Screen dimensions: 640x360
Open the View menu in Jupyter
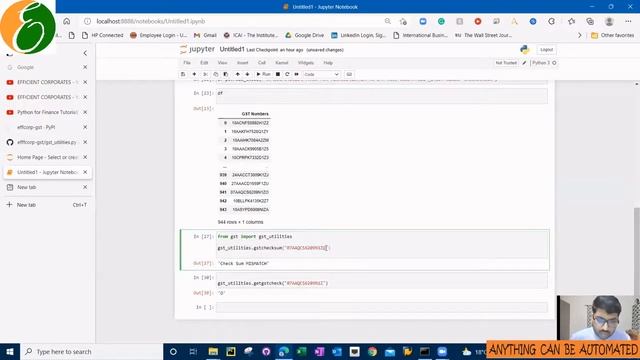(222, 63)
